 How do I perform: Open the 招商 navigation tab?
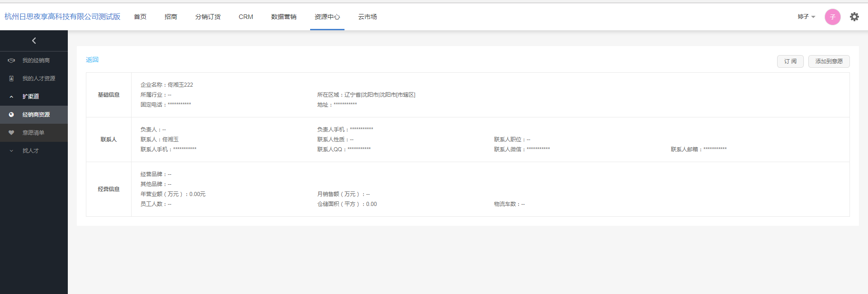[x=171, y=17]
